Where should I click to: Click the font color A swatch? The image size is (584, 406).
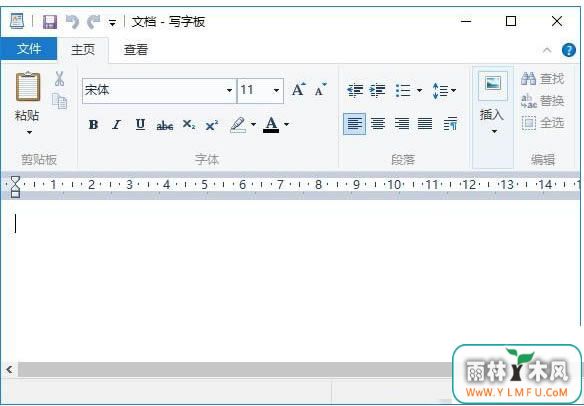click(271, 125)
